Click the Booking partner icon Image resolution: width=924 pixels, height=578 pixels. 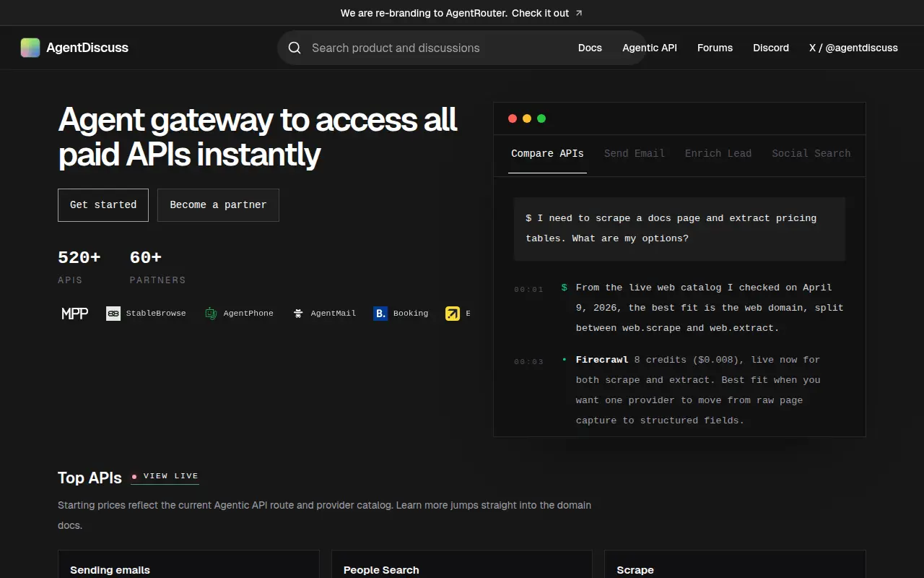(380, 314)
